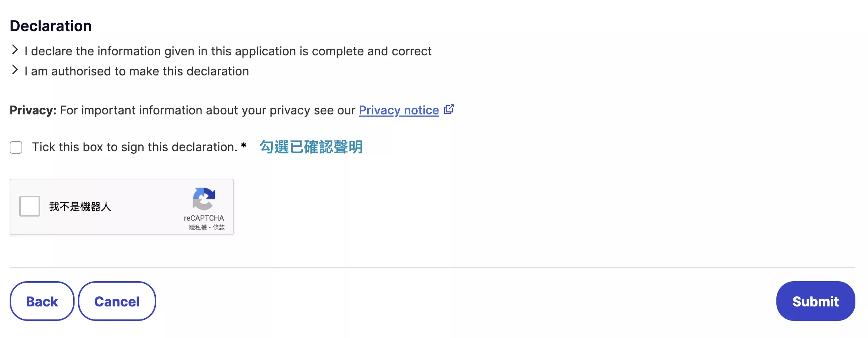Image resolution: width=868 pixels, height=338 pixels.
Task: Expand the chevron before 'I declare the information'
Action: [15, 50]
